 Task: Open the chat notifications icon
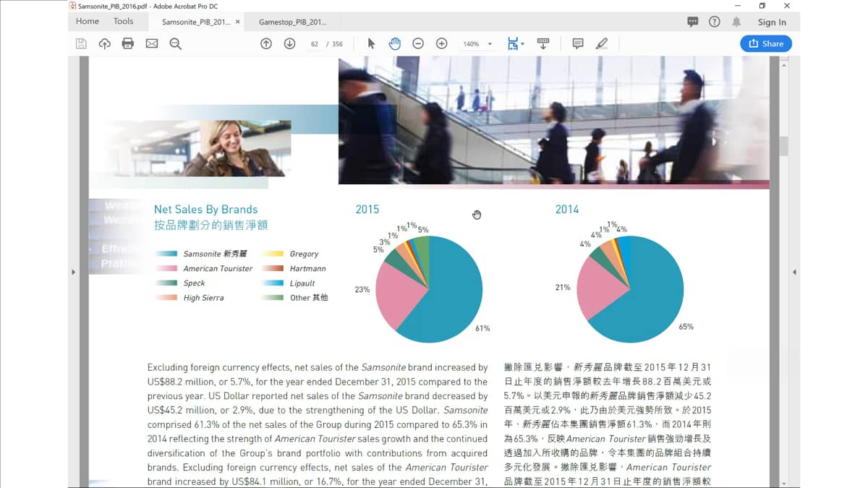693,22
